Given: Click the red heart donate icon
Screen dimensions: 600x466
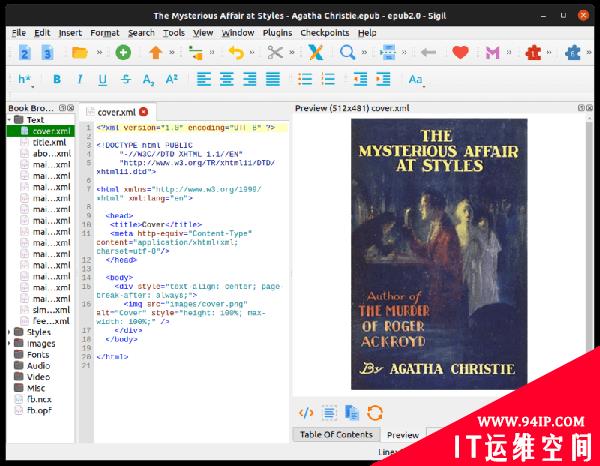Looking at the screenshot, I should tap(460, 52).
